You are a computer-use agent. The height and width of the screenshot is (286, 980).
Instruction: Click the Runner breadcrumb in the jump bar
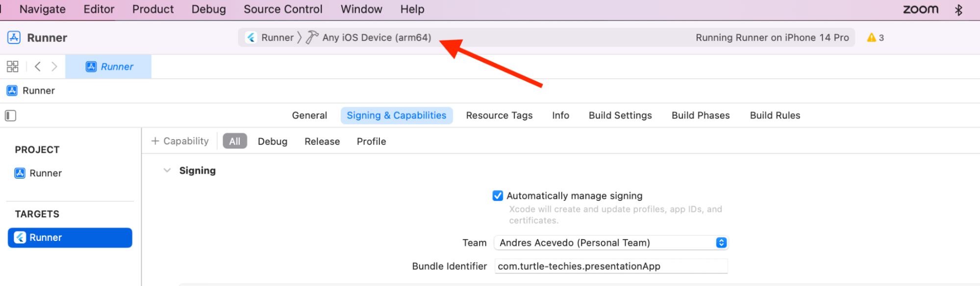[x=31, y=91]
